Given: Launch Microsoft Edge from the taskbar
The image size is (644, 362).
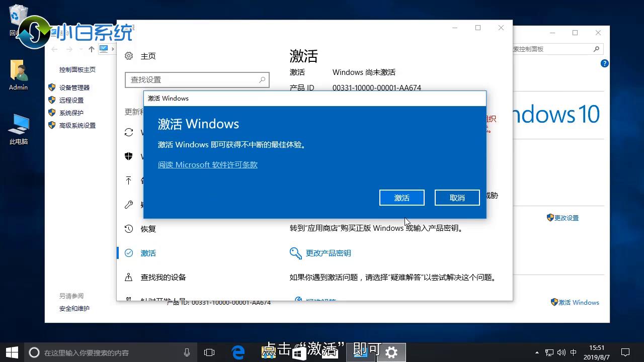Looking at the screenshot, I should [237, 352].
